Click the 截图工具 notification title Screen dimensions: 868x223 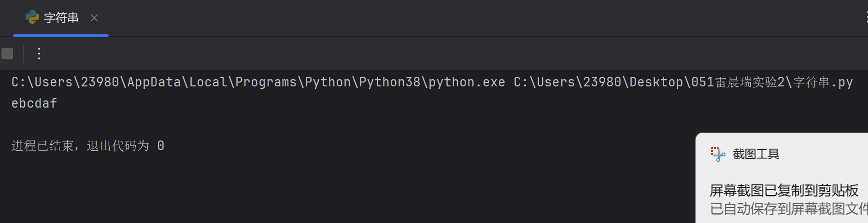756,154
